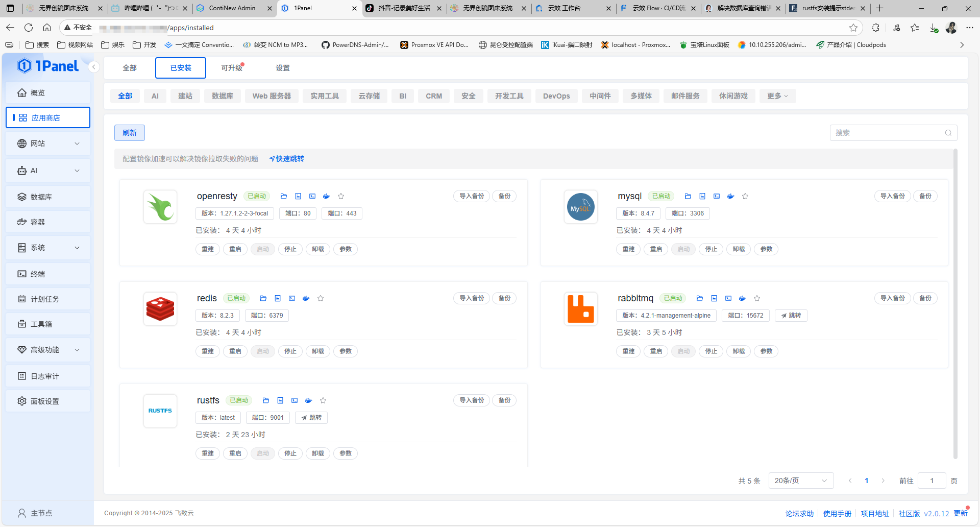Select the 数据库 category filter
The width and height of the screenshot is (980, 527).
(223, 96)
